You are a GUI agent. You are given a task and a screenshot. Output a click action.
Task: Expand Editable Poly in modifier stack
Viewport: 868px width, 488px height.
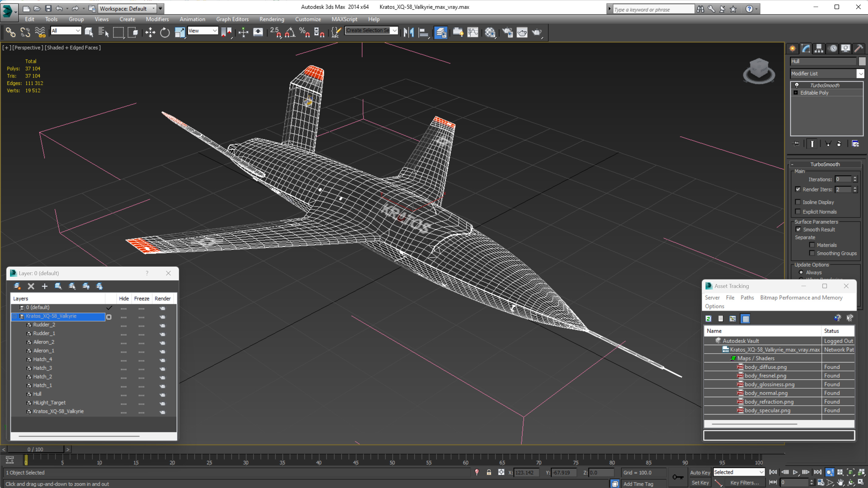(x=796, y=93)
